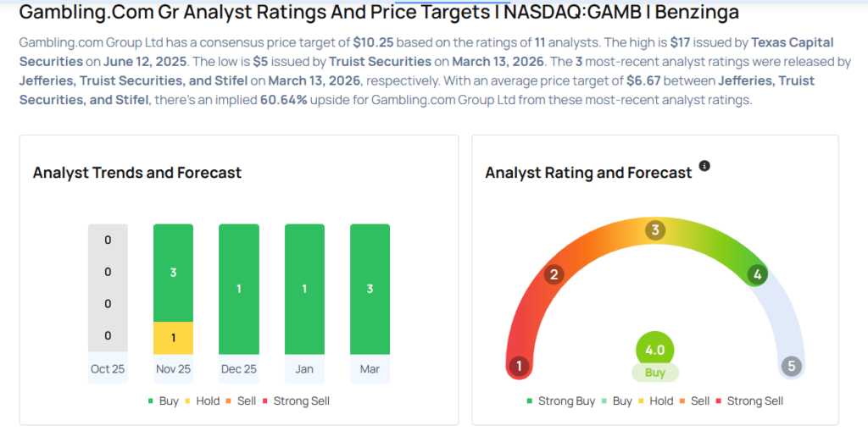This screenshot has width=868, height=431.
Task: Click the green 4.0 rating circle
Action: click(x=654, y=351)
